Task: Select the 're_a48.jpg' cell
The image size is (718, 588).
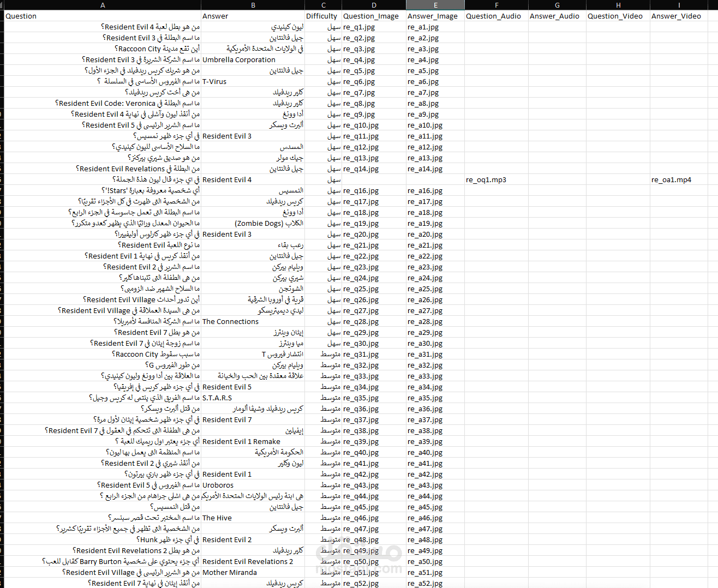Action: pos(435,539)
